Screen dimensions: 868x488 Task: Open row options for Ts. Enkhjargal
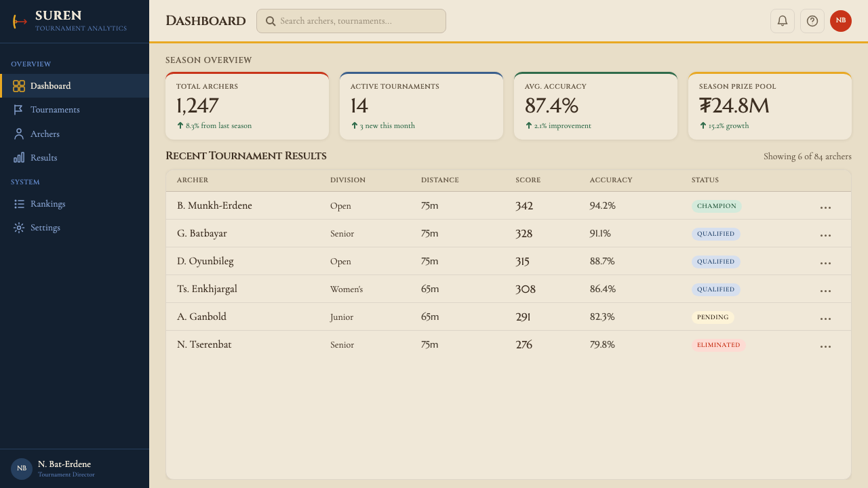(x=825, y=291)
